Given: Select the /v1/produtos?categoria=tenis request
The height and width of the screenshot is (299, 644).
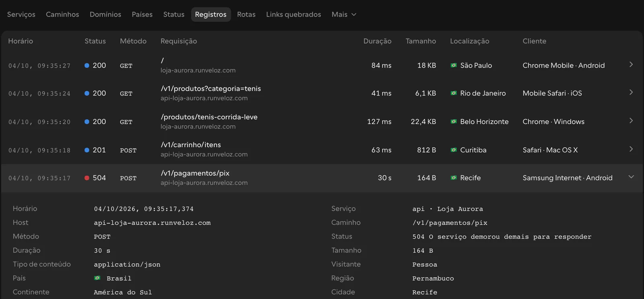Looking at the screenshot, I should 211,89.
